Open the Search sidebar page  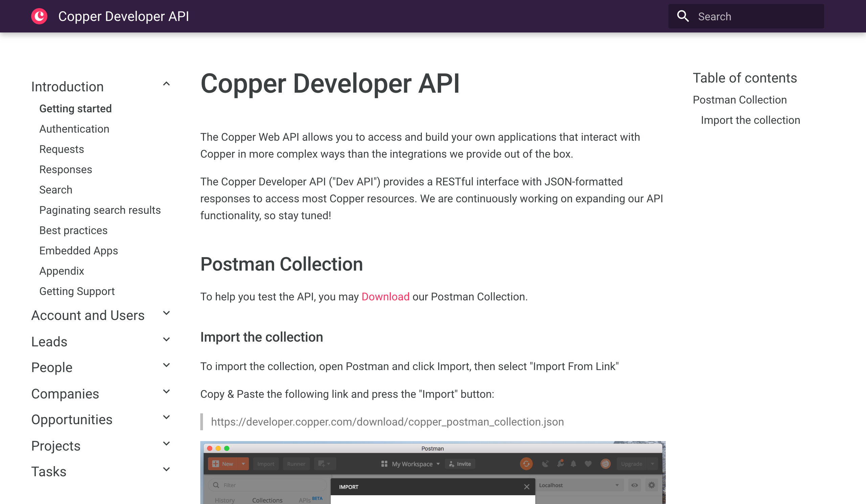(x=56, y=190)
